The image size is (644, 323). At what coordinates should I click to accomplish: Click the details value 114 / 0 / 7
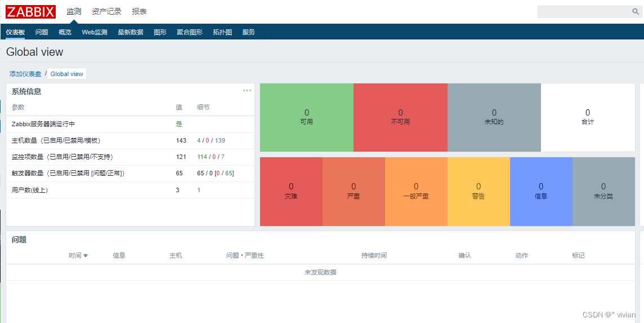pyautogui.click(x=211, y=157)
